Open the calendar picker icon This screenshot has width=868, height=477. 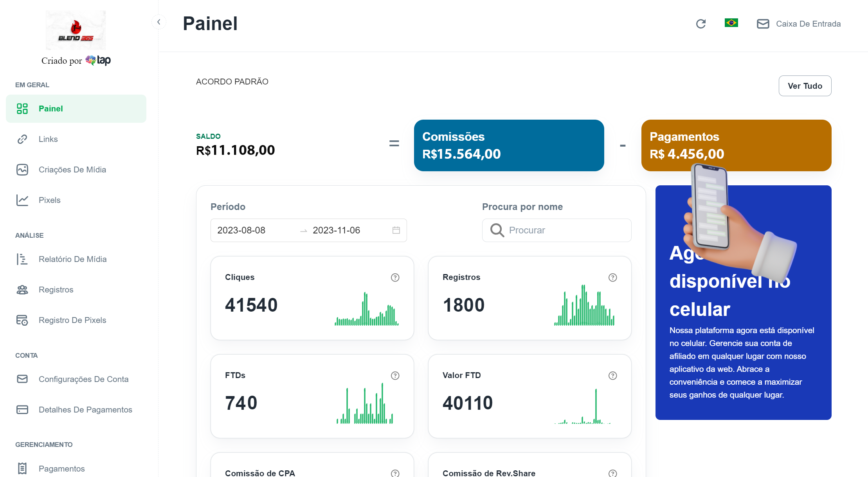coord(396,230)
